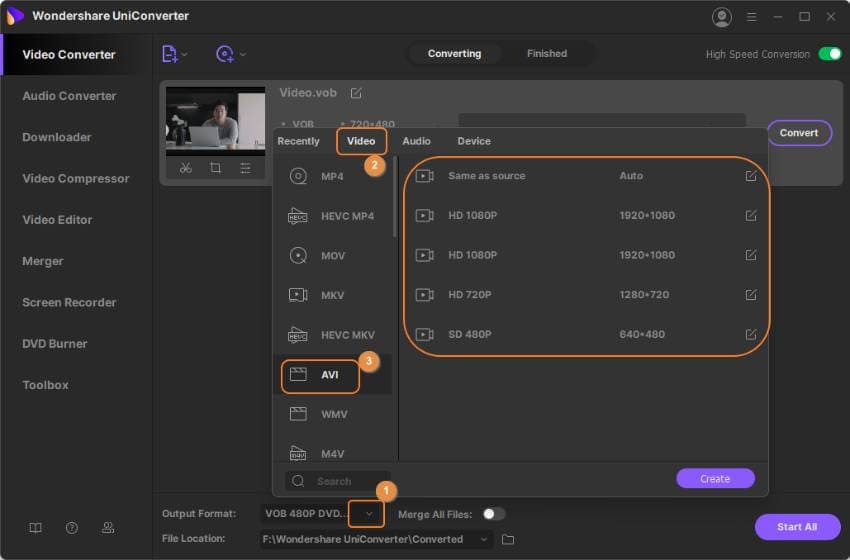850x560 pixels.
Task: Open the output folder icon
Action: click(x=507, y=539)
